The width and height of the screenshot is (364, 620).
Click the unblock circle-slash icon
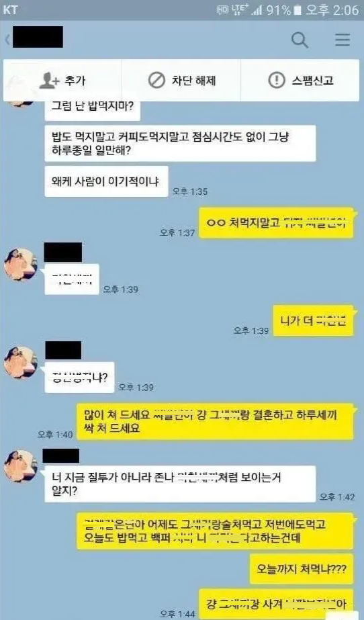tap(156, 81)
